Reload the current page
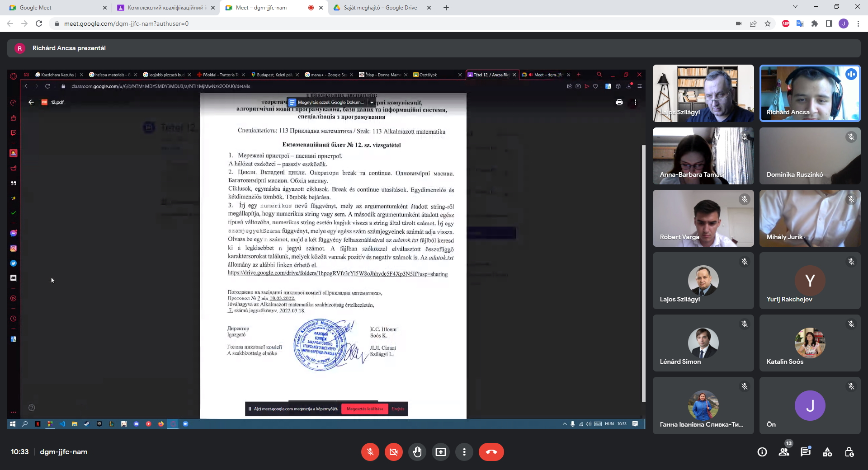The height and width of the screenshot is (470, 868). click(x=39, y=23)
